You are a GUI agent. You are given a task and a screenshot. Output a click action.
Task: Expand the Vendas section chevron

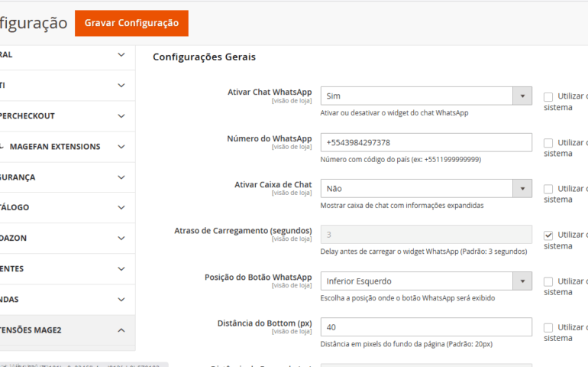click(121, 300)
